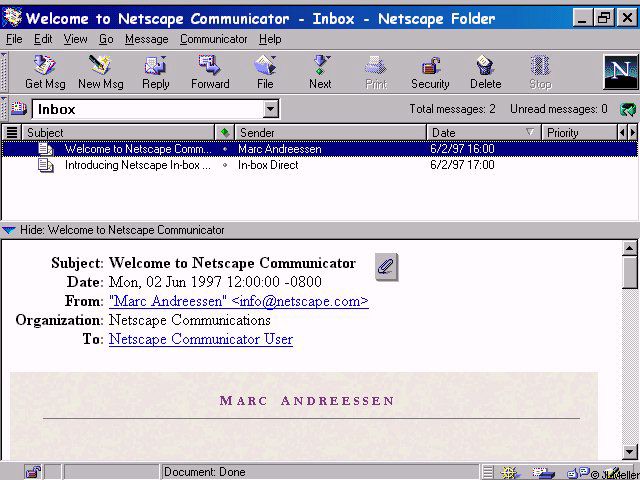Click the message pane scroll down arrow

(629, 451)
